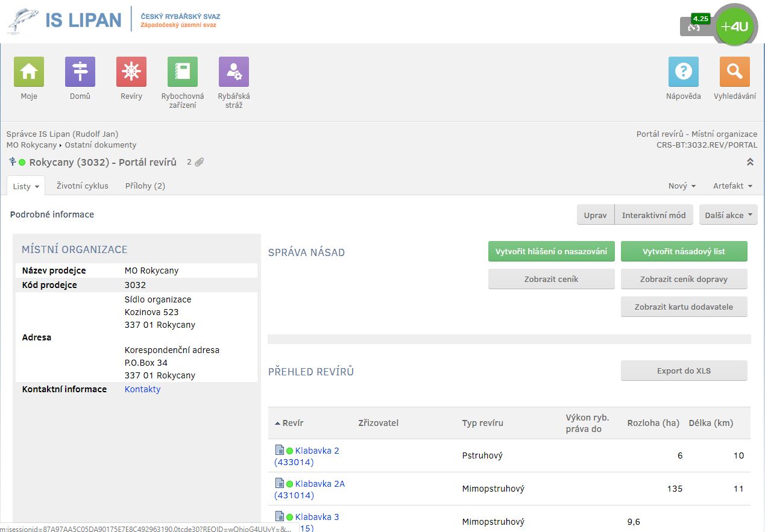Expand the Listy tab dropdown
The image size is (765, 532).
[x=26, y=186]
